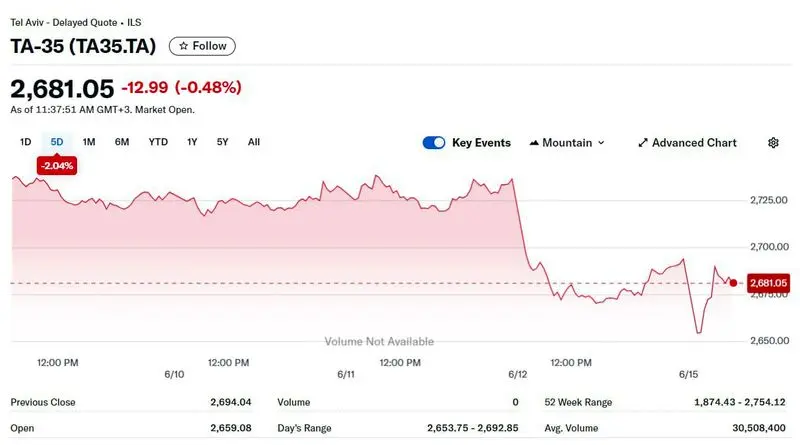Select the 1D time range tab
Image resolution: width=800 pixels, height=445 pixels.
point(26,142)
